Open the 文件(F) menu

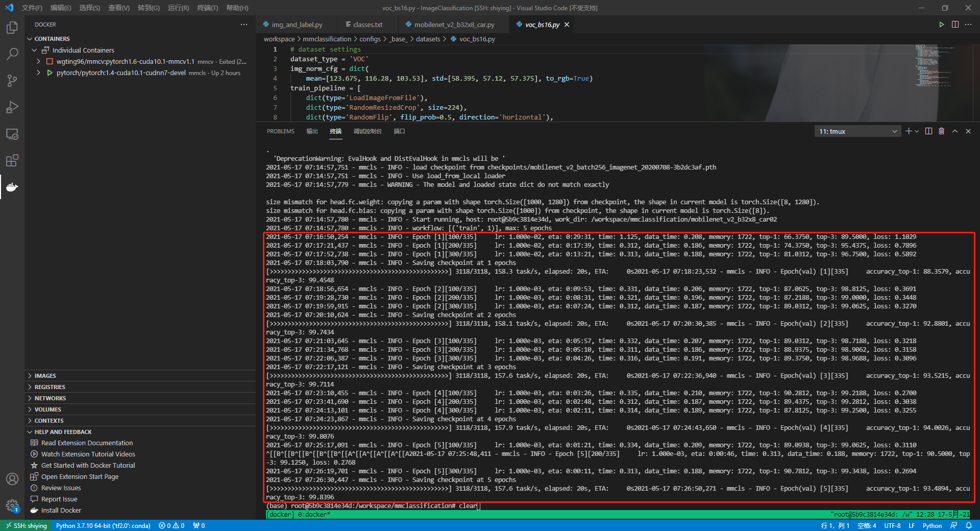32,8
